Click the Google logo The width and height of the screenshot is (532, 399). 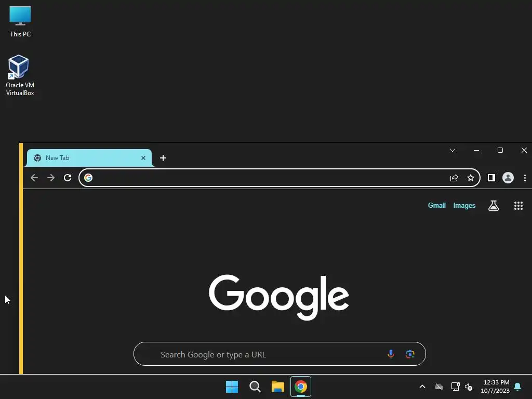279,297
